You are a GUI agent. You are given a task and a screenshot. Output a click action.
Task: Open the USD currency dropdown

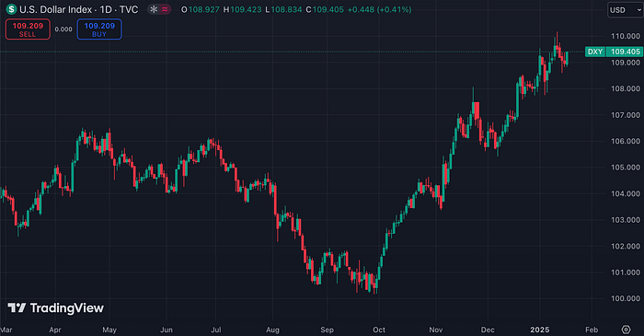(x=626, y=10)
